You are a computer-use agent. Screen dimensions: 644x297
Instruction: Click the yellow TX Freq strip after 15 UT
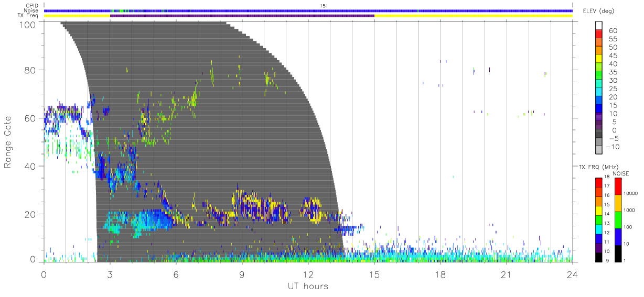(474, 16)
